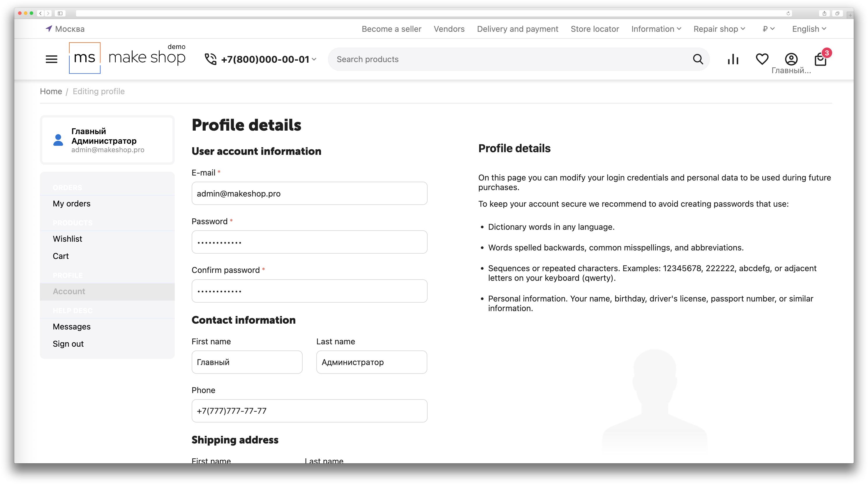The width and height of the screenshot is (868, 484).
Task: Go to My orders in sidebar
Action: [x=71, y=204]
